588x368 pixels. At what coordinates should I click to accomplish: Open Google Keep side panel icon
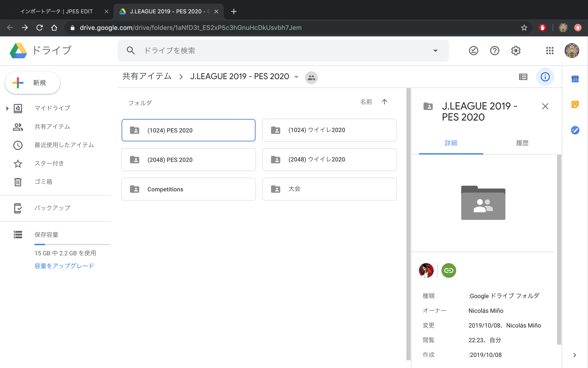click(575, 105)
